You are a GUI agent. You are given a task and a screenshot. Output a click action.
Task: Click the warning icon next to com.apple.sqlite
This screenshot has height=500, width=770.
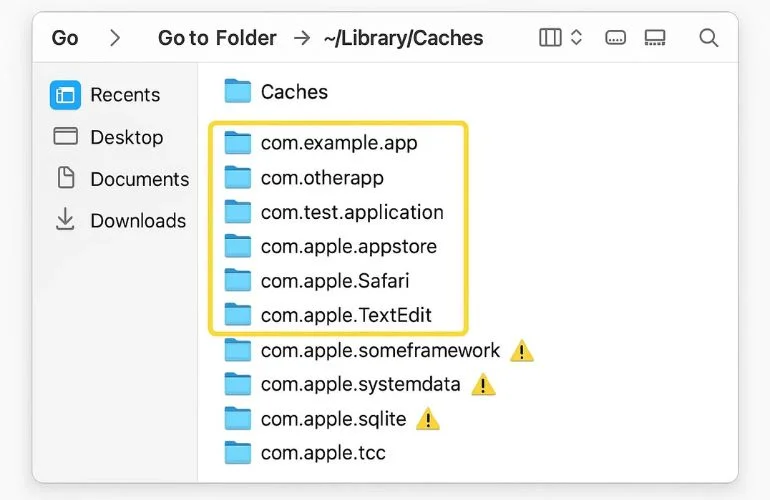pyautogui.click(x=427, y=419)
